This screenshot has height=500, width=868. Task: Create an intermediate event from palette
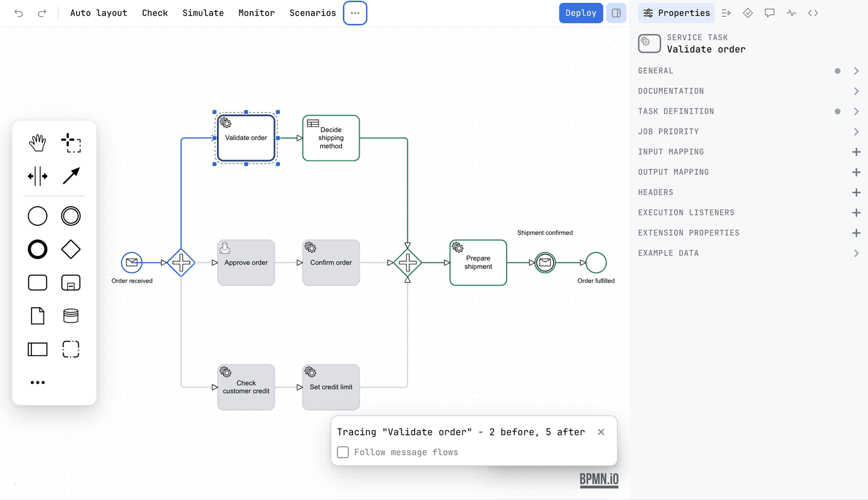point(71,216)
